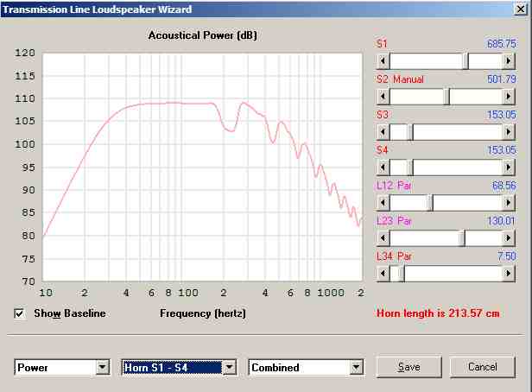Screen dimensions: 532x392
Task: Uncheck the Show Baseline checkbox
Action: (20, 313)
